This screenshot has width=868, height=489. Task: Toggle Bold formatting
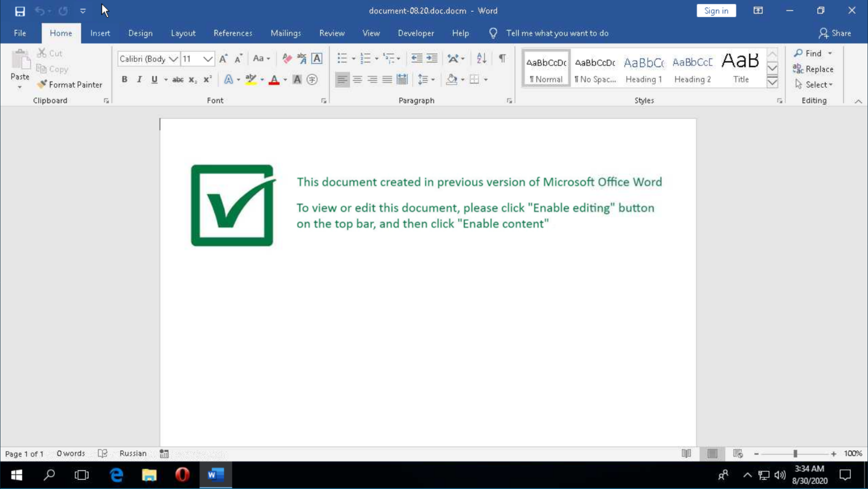tap(124, 80)
